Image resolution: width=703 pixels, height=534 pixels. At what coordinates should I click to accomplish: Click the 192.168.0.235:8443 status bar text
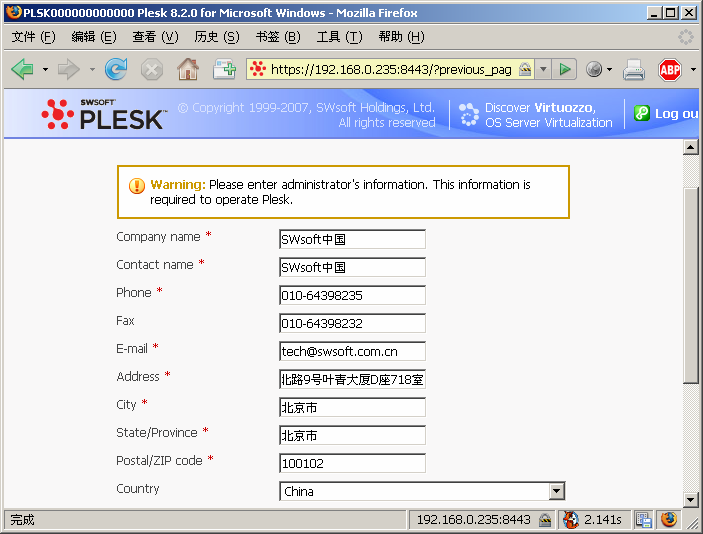tap(473, 520)
